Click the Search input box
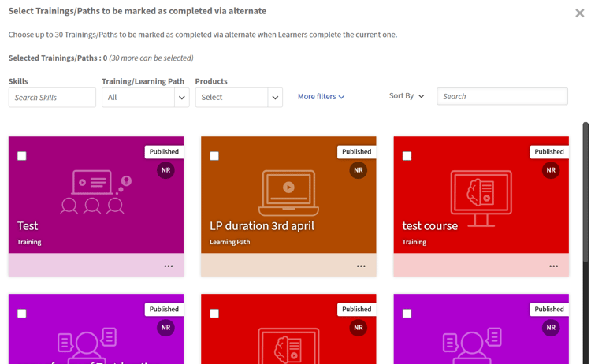The height and width of the screenshot is (364, 591). 502,96
